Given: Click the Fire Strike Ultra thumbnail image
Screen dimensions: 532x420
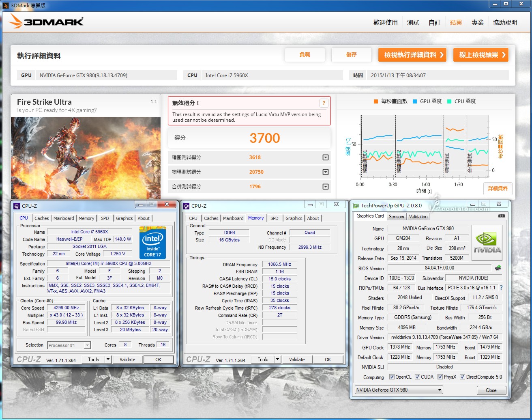Looking at the screenshot, I should click(x=86, y=158).
